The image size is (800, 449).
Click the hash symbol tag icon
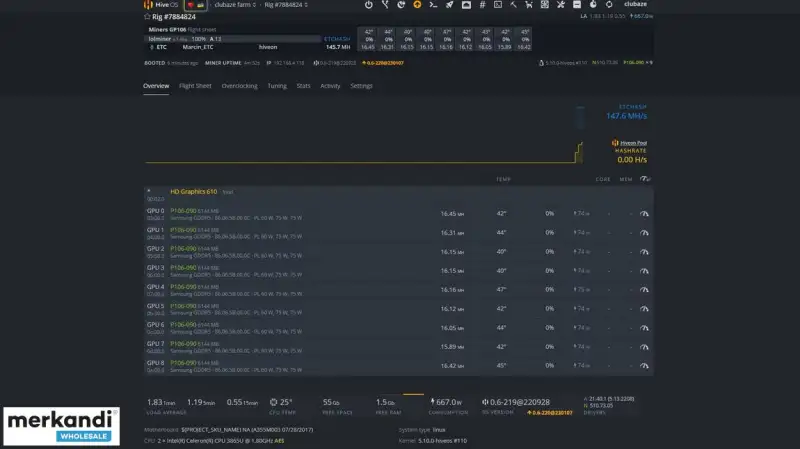point(482,5)
